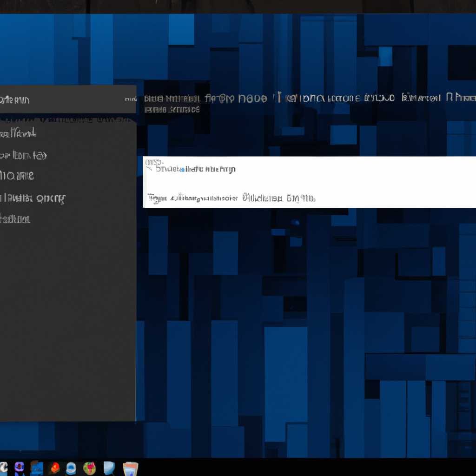Viewport: 476px width, 476px height.
Task: Select the upper text line in the white box
Action: coord(196,169)
